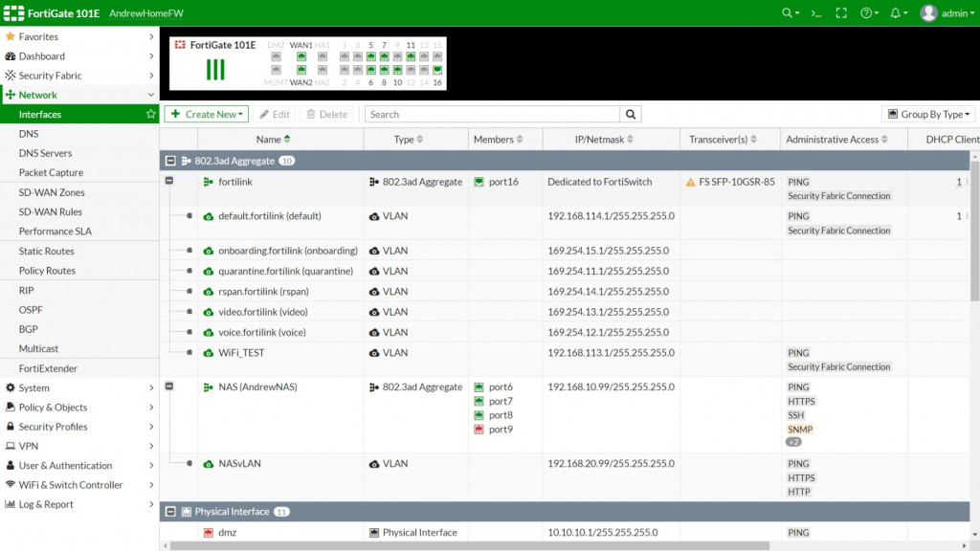Expand the System menu
Image resolution: width=980 pixels, height=551 pixels.
click(x=79, y=388)
